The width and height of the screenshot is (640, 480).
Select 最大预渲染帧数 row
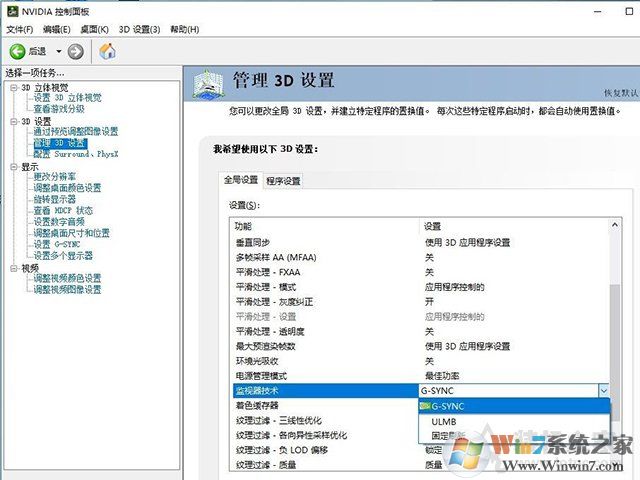coord(420,346)
